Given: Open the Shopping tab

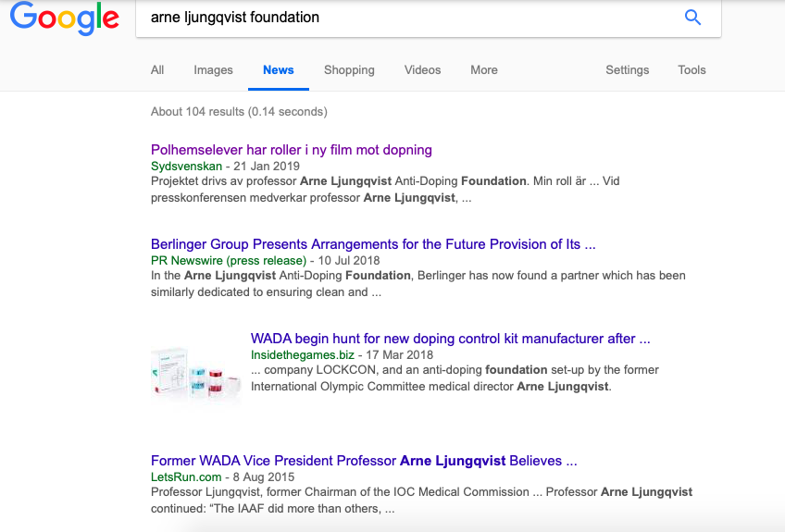Looking at the screenshot, I should (x=349, y=70).
